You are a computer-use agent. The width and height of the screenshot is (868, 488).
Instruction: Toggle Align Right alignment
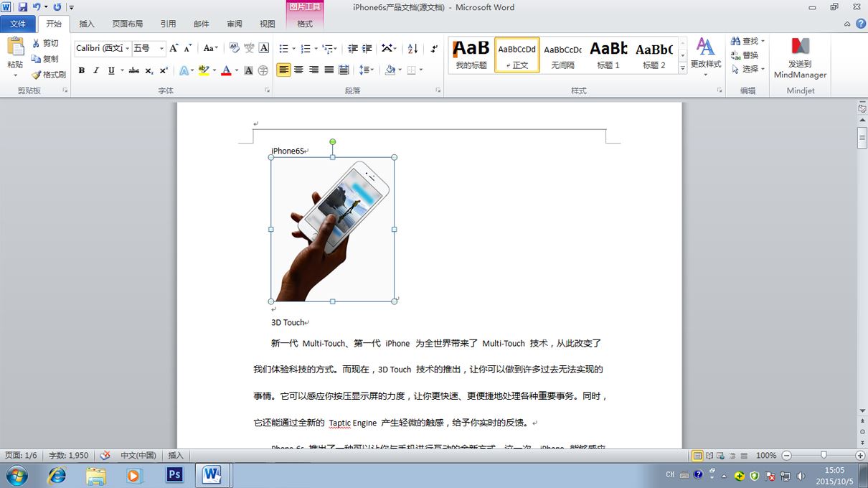[313, 70]
